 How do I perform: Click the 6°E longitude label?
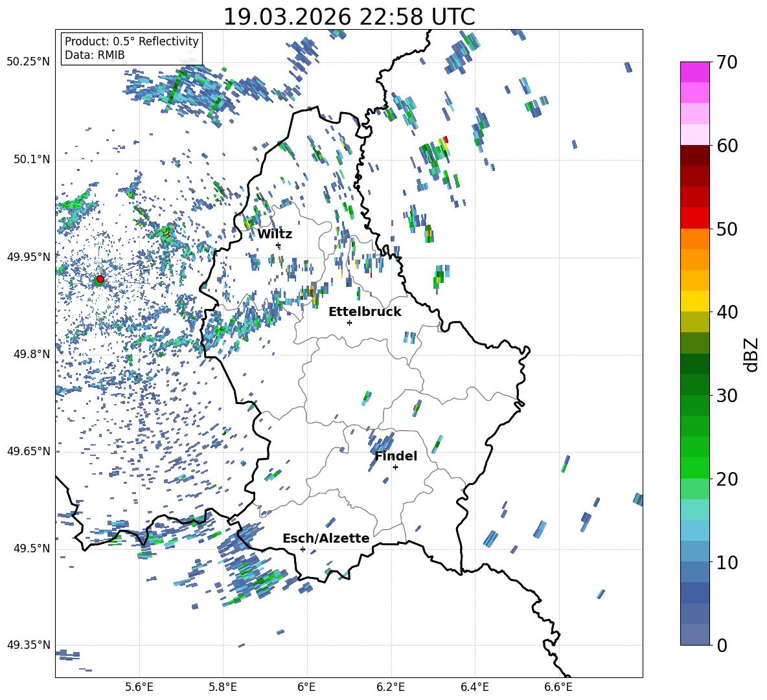pos(306,687)
